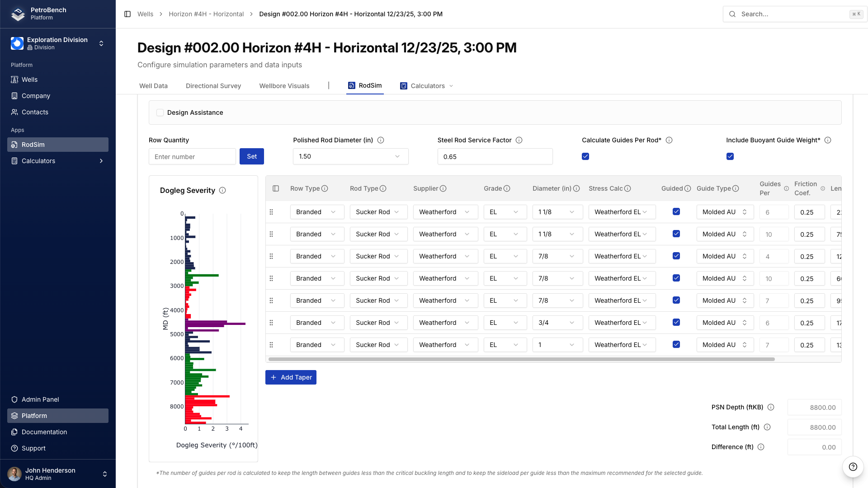Toggle the sidebar panel icon

pos(127,14)
